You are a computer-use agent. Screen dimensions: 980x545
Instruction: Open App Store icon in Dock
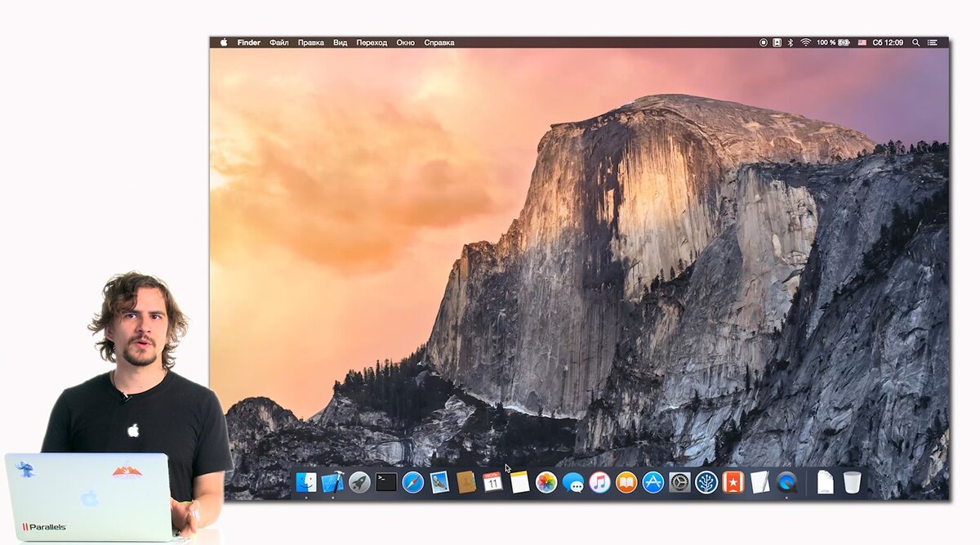(653, 482)
